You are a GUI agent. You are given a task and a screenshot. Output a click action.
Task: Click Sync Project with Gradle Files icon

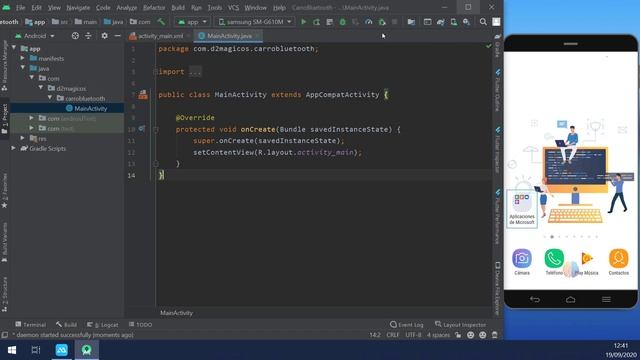(440, 22)
